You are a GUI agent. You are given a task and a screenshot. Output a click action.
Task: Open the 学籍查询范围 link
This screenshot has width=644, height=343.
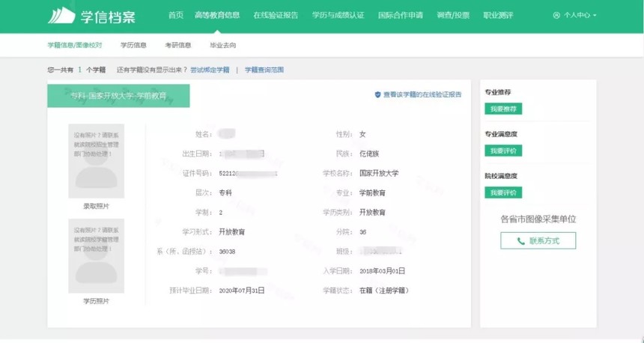click(x=264, y=70)
